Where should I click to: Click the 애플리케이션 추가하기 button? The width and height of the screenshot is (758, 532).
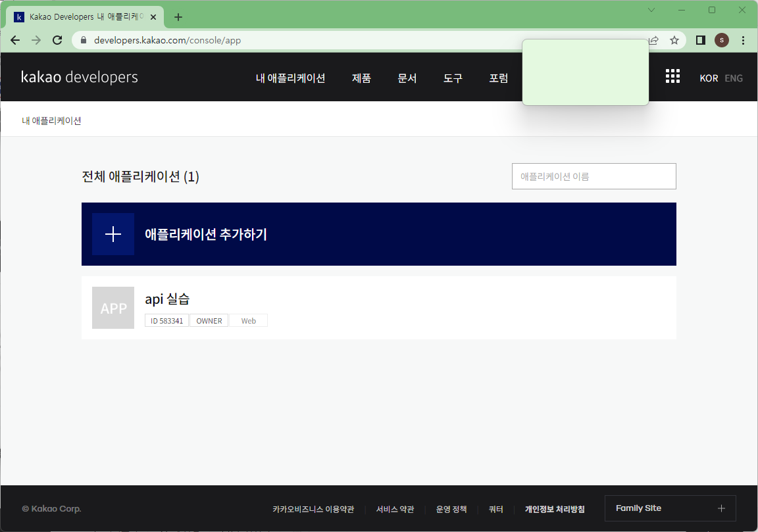click(378, 234)
